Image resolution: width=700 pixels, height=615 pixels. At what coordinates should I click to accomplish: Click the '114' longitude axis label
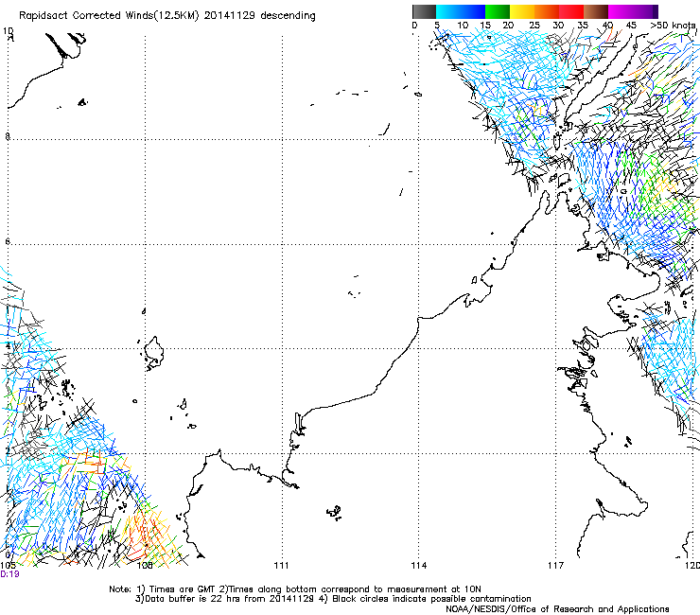[419, 566]
